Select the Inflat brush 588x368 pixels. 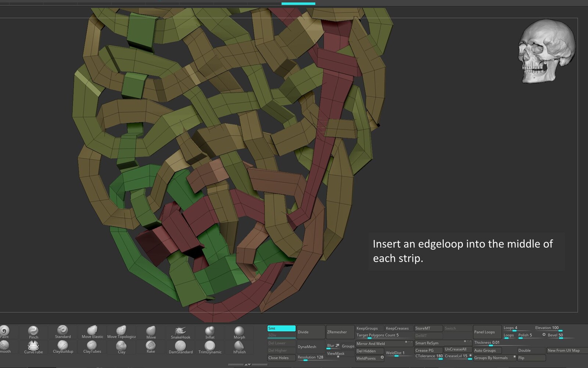(x=210, y=332)
